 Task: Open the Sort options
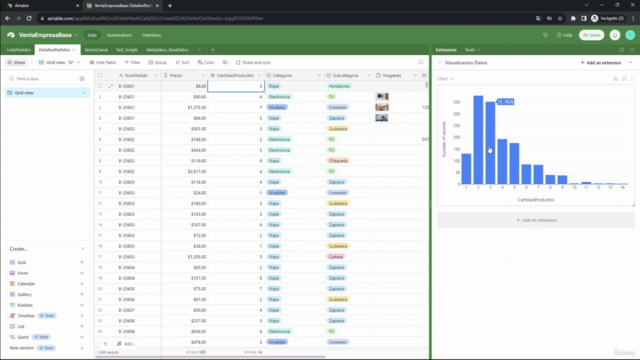pos(182,62)
